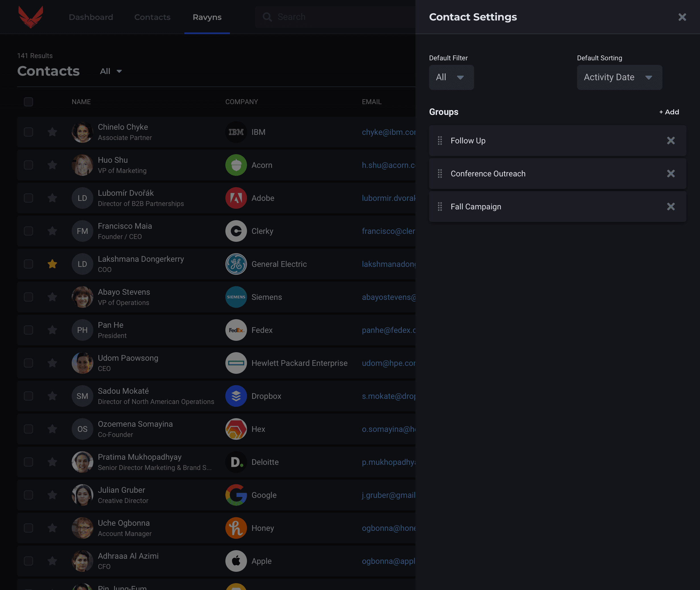Select the Huo Shu row checkbox

point(28,165)
